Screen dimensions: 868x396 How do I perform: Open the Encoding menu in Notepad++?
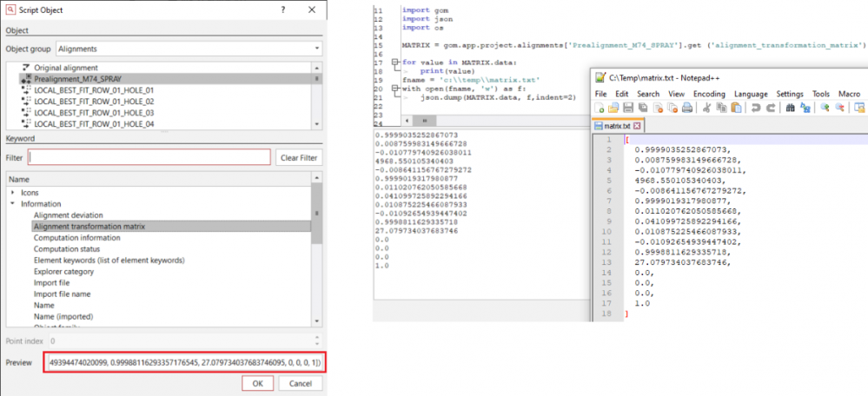pyautogui.click(x=710, y=94)
